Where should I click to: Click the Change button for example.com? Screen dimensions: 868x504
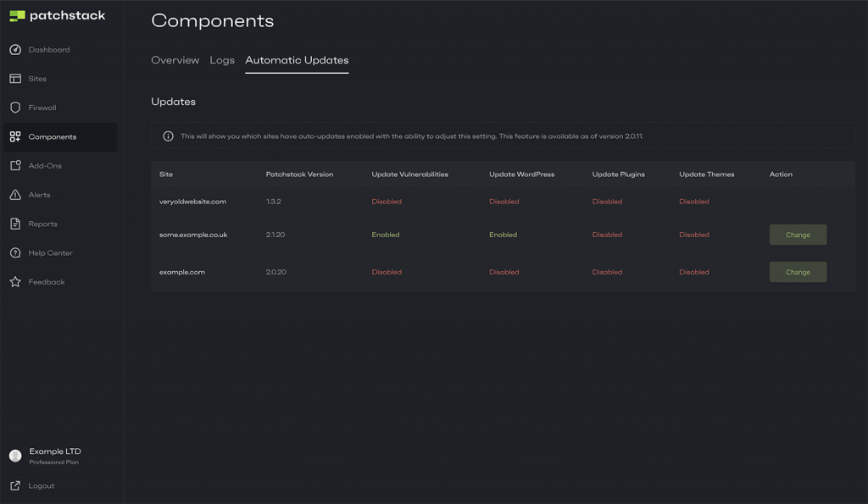pyautogui.click(x=798, y=272)
